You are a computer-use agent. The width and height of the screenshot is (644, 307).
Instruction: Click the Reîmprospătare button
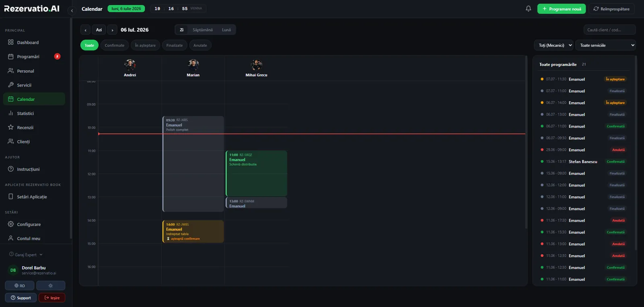coord(611,9)
